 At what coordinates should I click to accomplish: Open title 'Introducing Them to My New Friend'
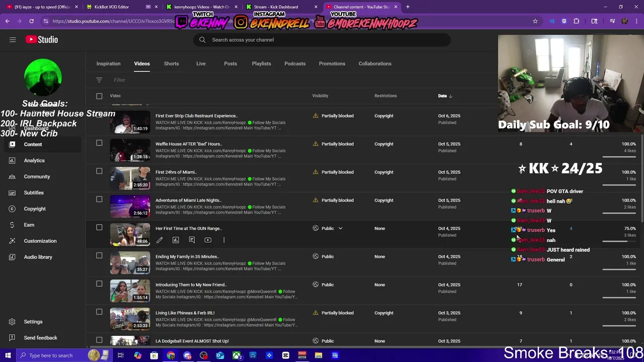tap(191, 285)
